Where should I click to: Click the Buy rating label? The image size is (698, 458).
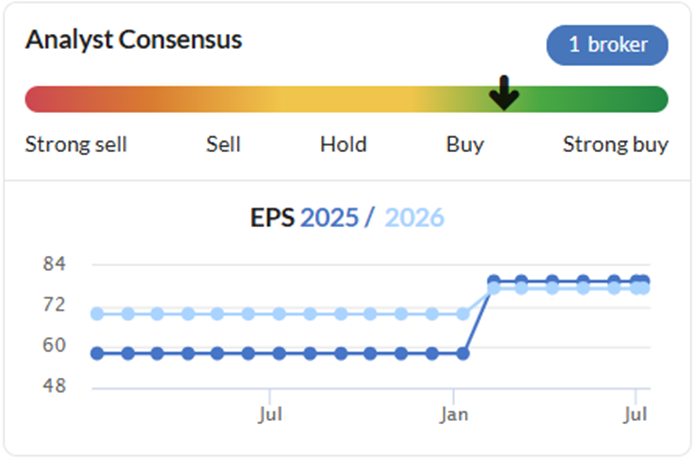pos(465,145)
